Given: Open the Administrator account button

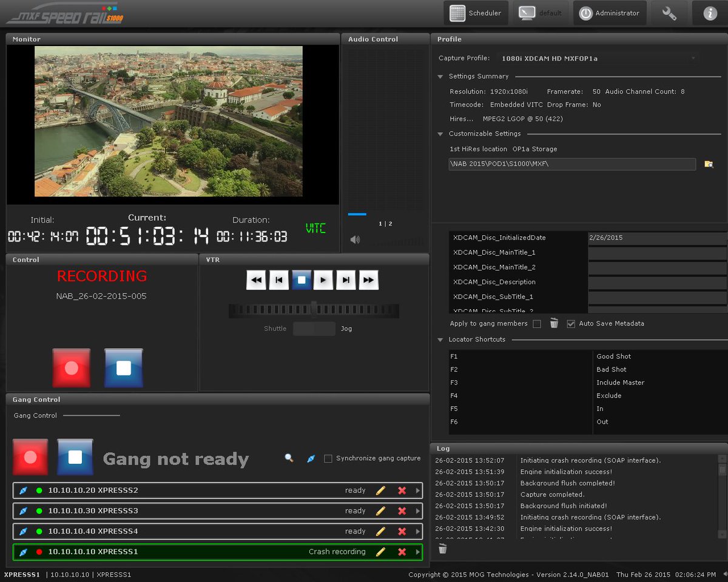Looking at the screenshot, I should pos(610,13).
